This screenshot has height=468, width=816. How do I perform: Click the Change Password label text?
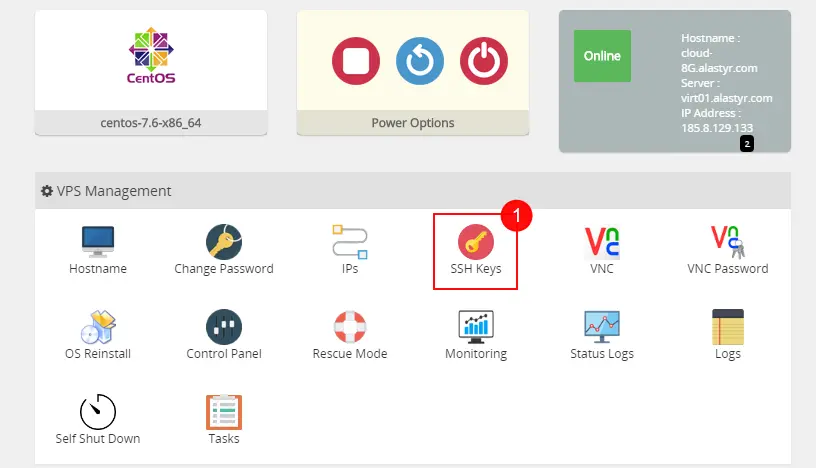point(224,269)
